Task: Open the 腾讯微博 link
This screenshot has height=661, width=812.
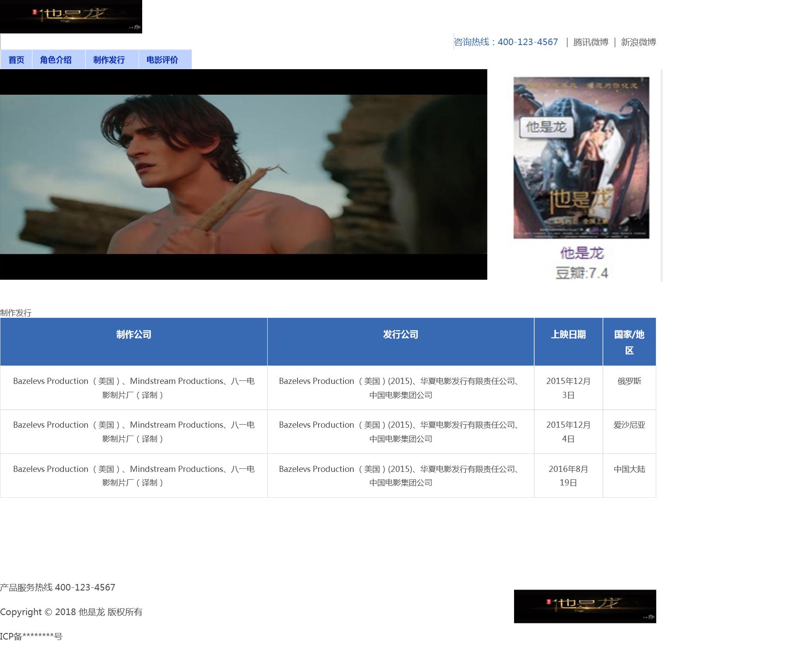Action: point(591,42)
